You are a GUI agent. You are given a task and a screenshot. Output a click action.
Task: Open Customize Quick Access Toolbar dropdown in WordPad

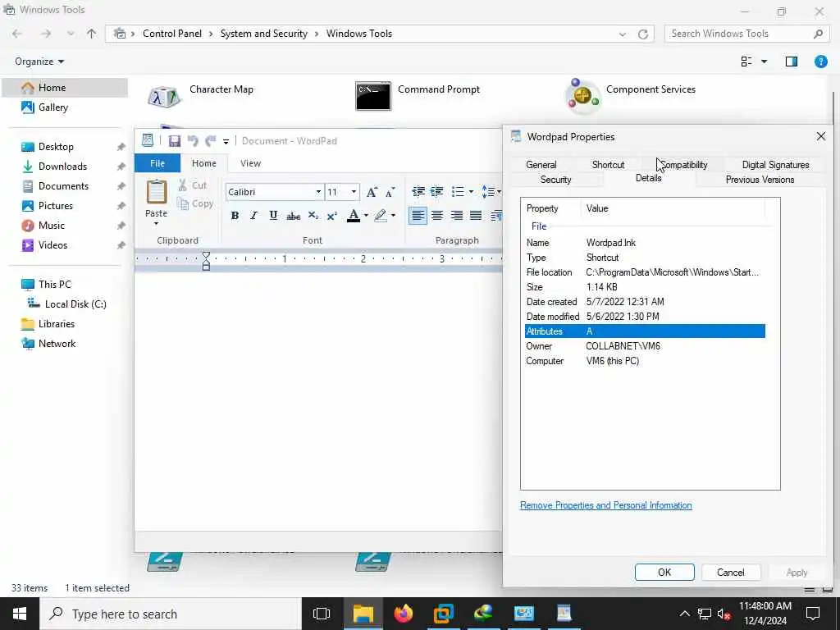[x=226, y=141]
